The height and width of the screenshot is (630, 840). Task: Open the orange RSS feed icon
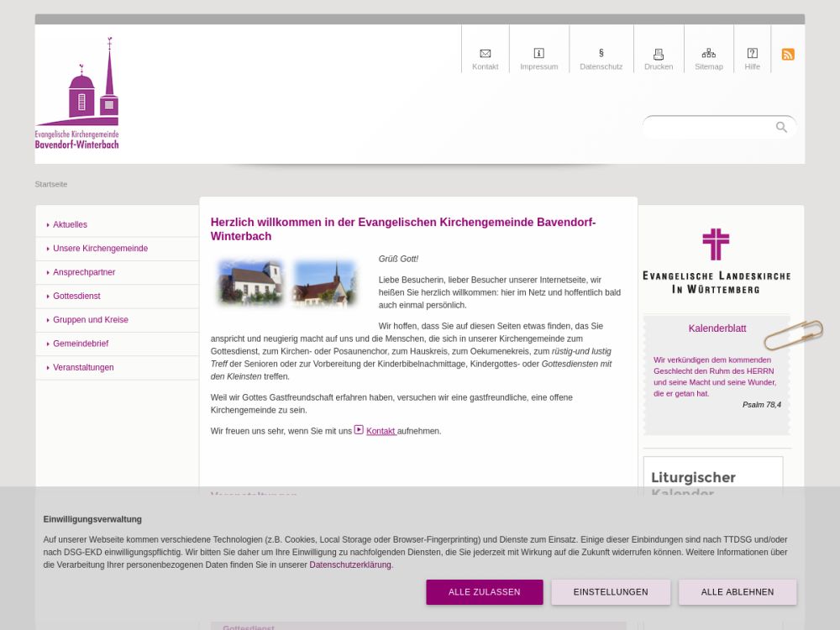[x=788, y=55]
